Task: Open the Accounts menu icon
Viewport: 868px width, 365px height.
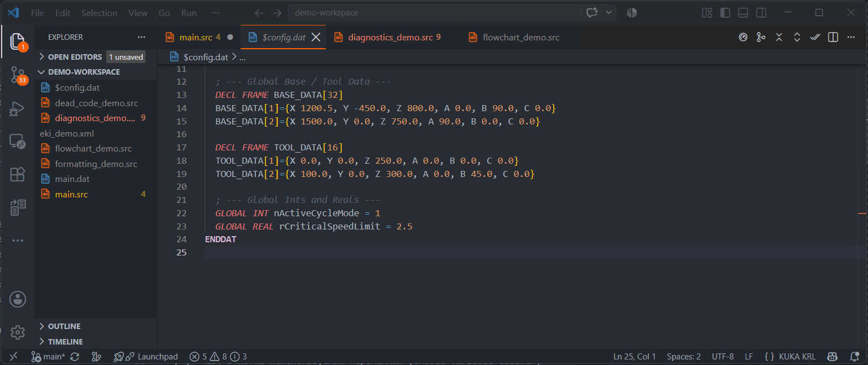Action: tap(18, 299)
